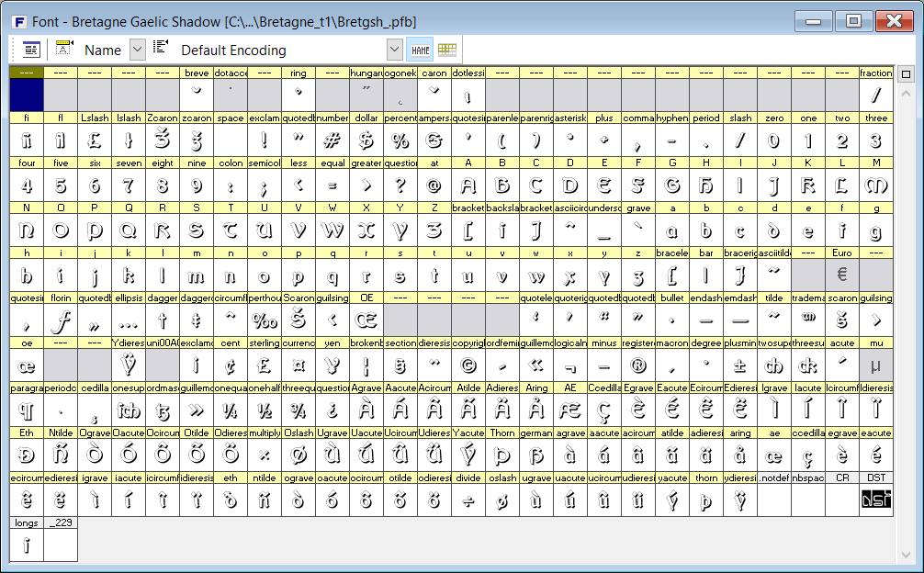Image resolution: width=924 pixels, height=573 pixels.
Task: Select the bullet glyph cell
Action: click(x=671, y=320)
